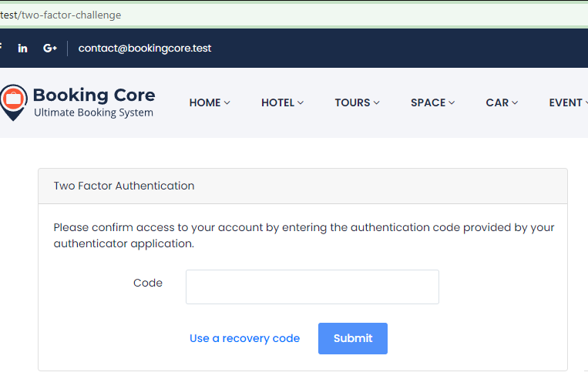Click the Ultimate Booking System tagline
588x379 pixels.
tap(93, 113)
